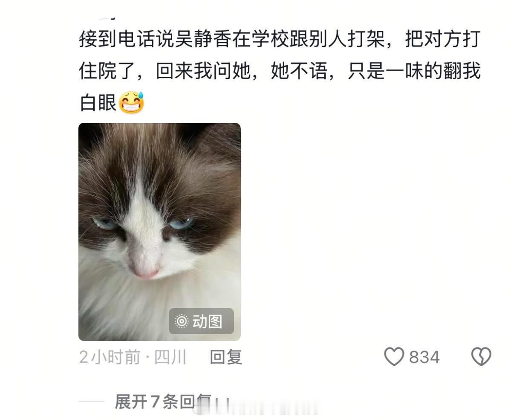The image size is (514, 420).
Task: Click the comment line starting 住院了
Action: [280, 71]
